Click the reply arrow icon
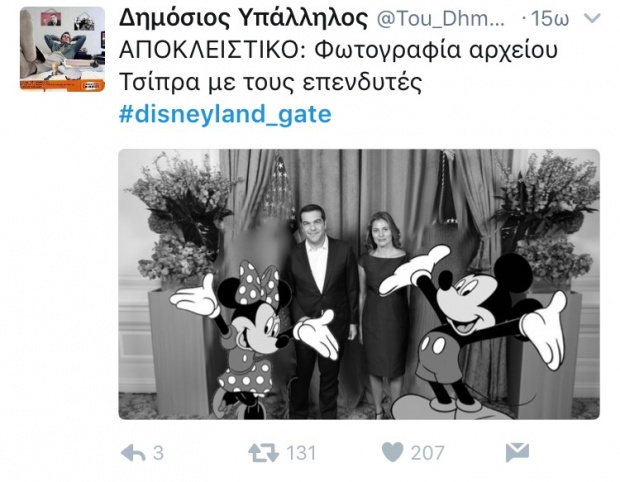 [x=133, y=453]
